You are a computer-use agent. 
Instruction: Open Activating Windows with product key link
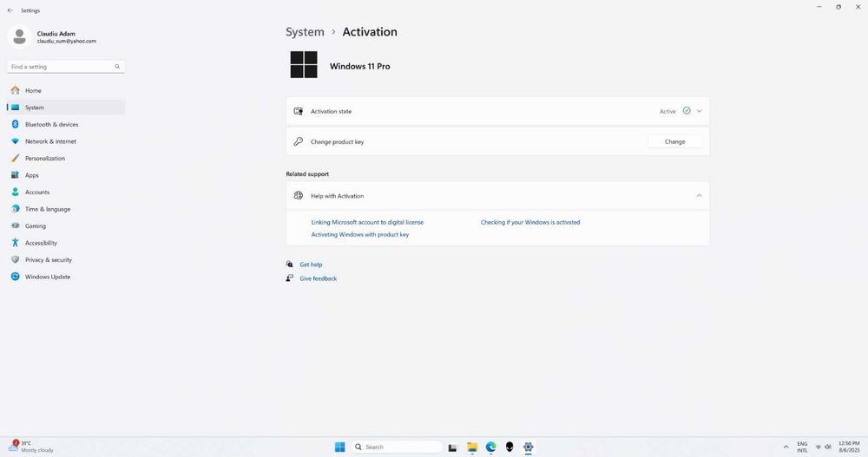coord(360,235)
